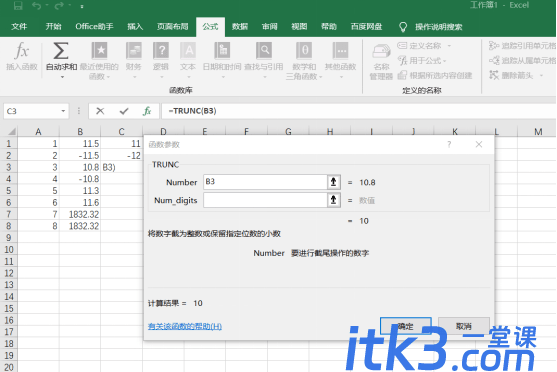Viewport: 557px width, 372px height.
Task: Expand the More Functions dropdown arrow
Action: click(x=341, y=77)
